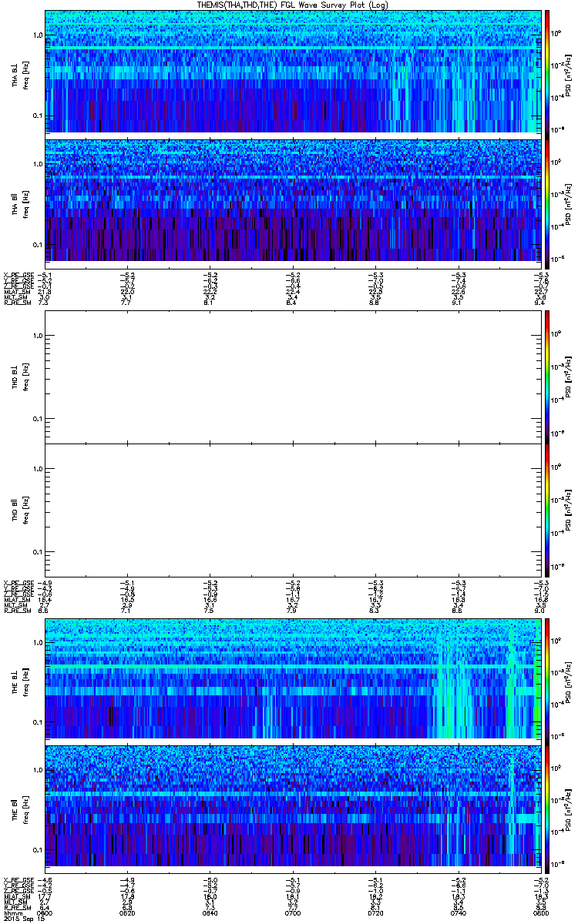Image resolution: width=578 pixels, height=924 pixels.
Task: Click the 1.0 tick label on THE B-perpendicular axis
Action: point(38,642)
